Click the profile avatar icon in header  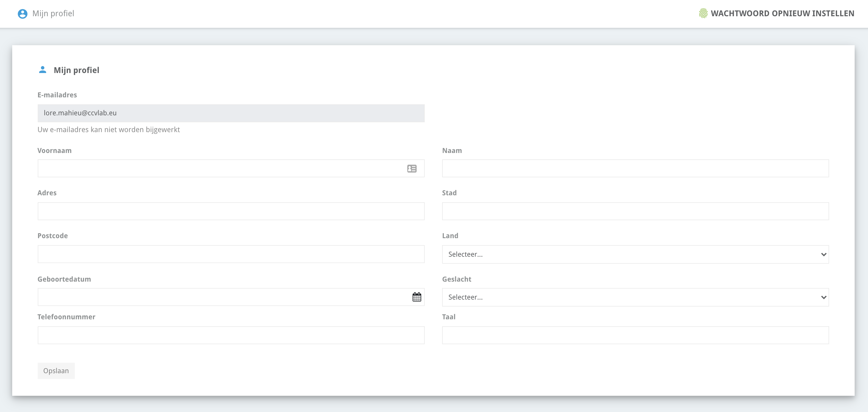pyautogui.click(x=23, y=14)
